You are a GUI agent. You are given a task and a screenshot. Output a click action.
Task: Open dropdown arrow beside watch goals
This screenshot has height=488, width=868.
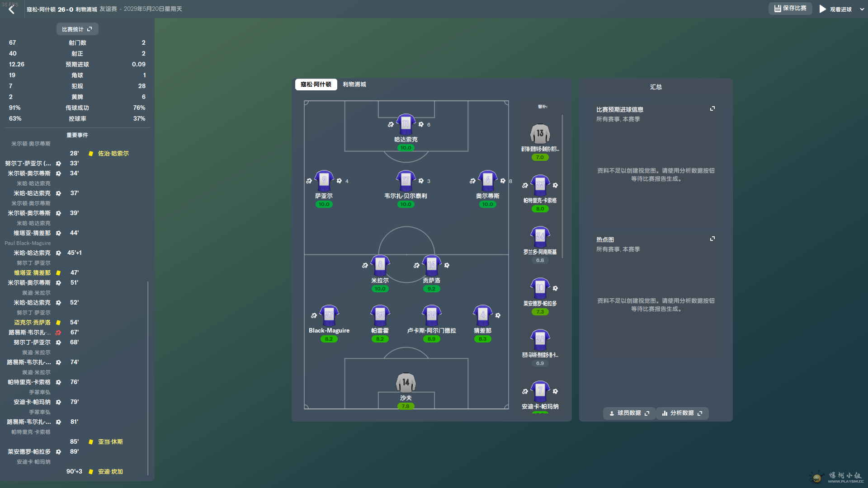(862, 9)
